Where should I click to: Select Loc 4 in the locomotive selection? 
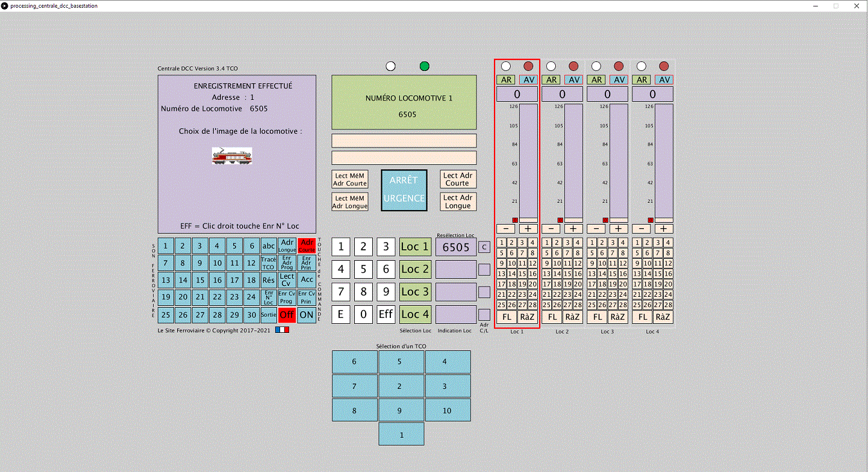pyautogui.click(x=416, y=314)
